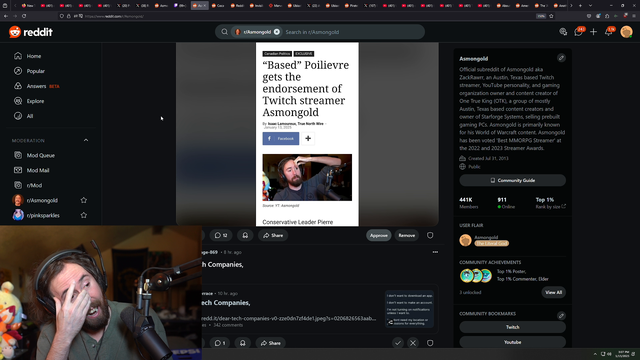List all tabs dropdown arrow

[x=590, y=6]
